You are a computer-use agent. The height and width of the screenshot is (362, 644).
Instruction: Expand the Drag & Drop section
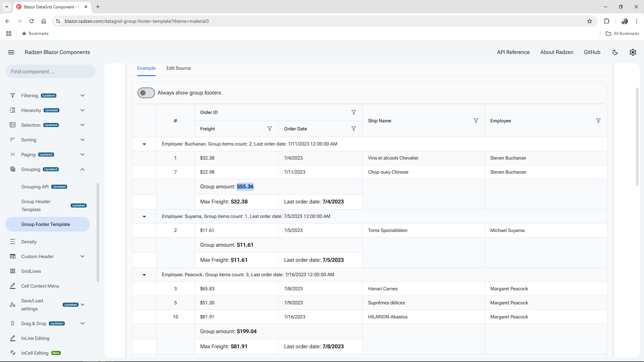[83, 323]
